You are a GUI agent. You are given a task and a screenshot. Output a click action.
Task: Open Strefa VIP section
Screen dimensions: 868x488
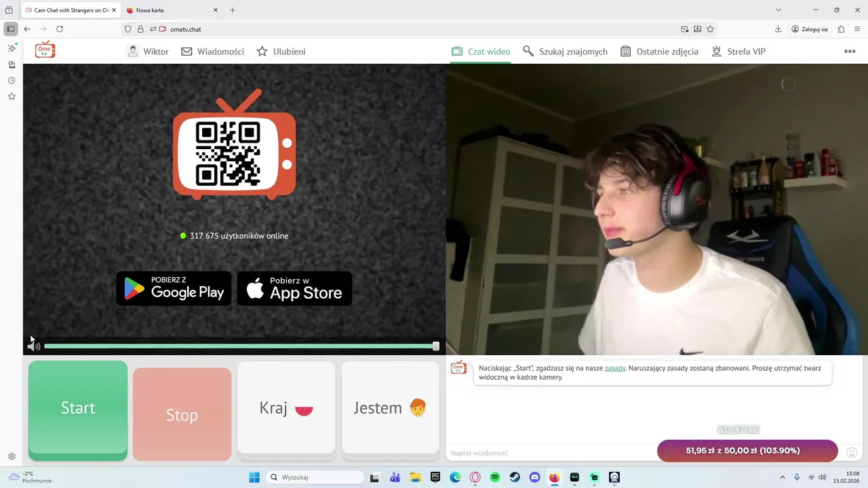tap(738, 52)
